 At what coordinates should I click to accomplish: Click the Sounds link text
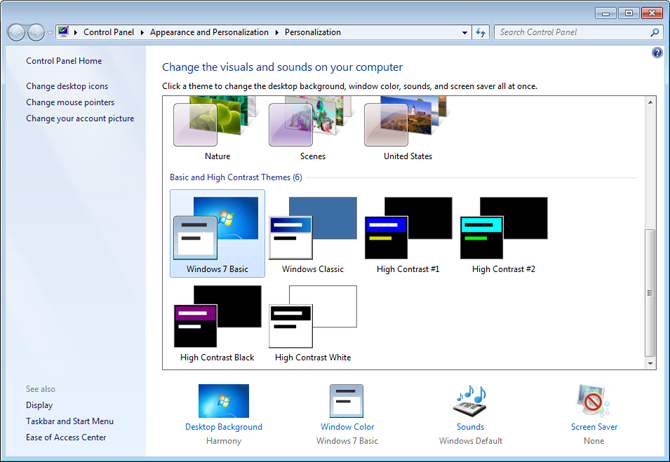pos(470,427)
